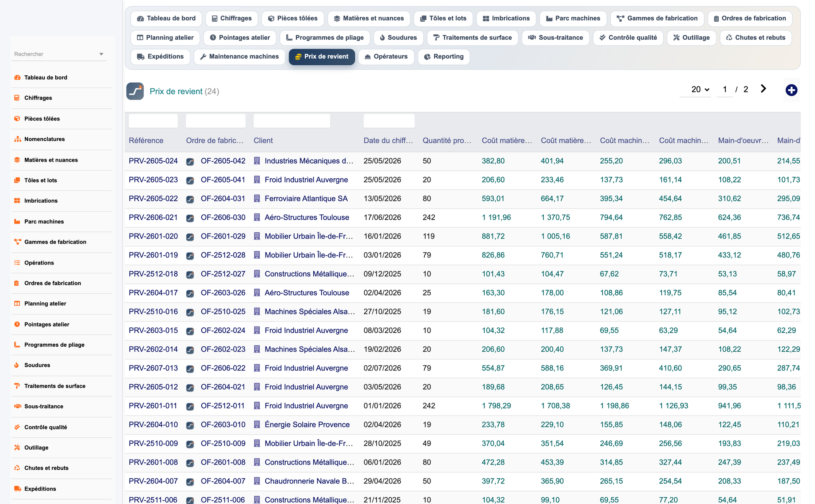Viewport: 815px width, 504px height.
Task: Open record PRV-2606-021
Action: [153, 218]
